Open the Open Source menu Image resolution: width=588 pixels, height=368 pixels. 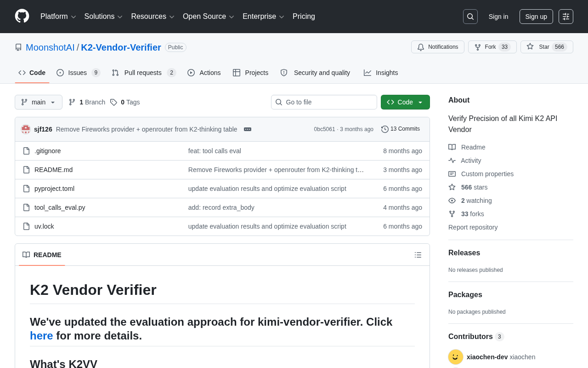tap(209, 17)
